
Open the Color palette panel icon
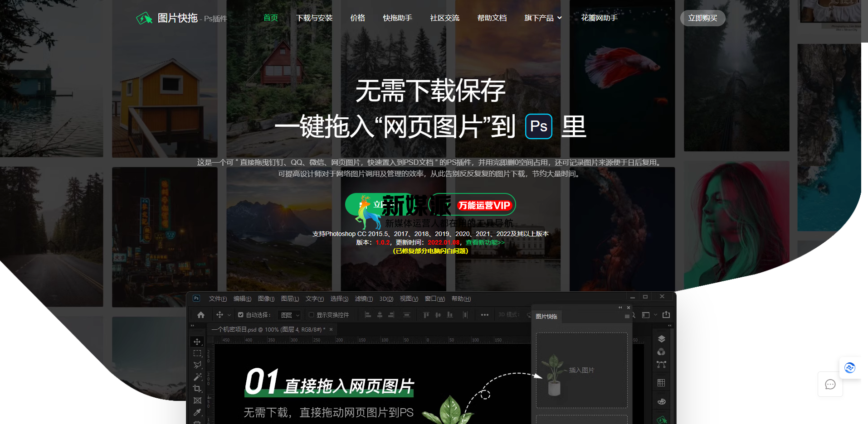point(661,401)
